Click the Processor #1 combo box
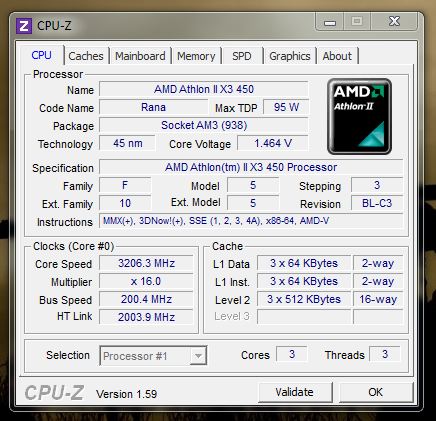Image resolution: width=436 pixels, height=421 pixels. (153, 356)
